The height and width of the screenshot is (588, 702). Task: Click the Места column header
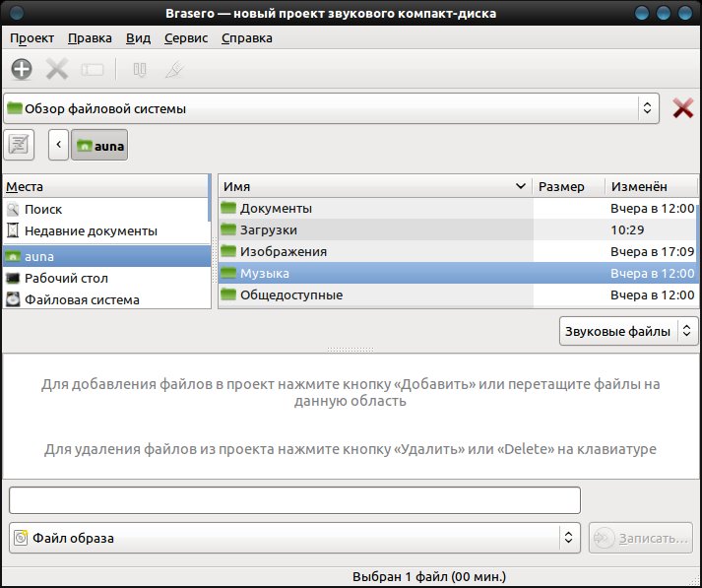pyautogui.click(x=105, y=186)
